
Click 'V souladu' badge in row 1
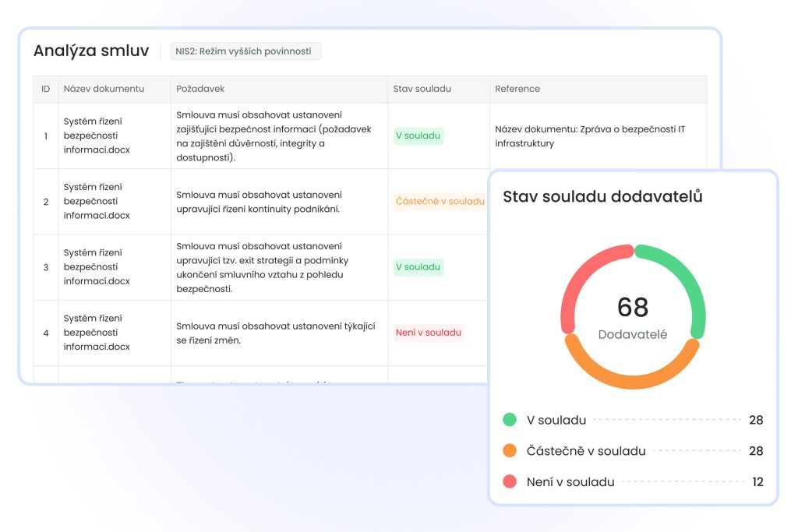[x=418, y=136]
